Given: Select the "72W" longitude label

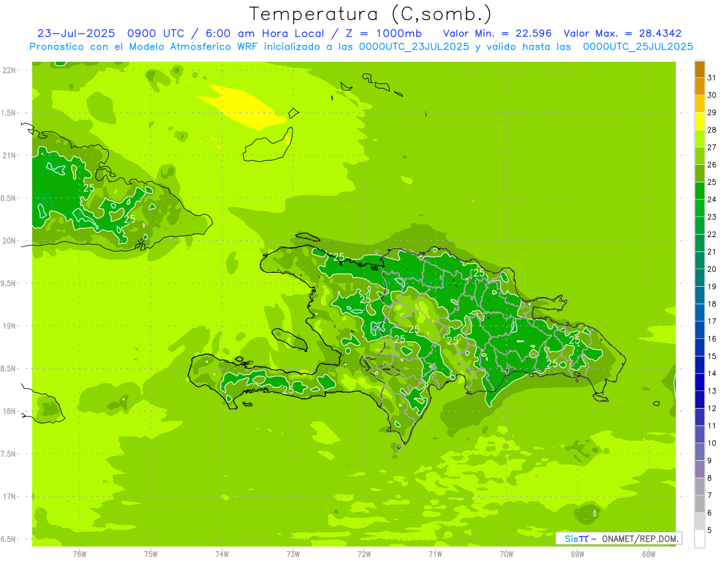Looking at the screenshot, I should (x=364, y=554).
